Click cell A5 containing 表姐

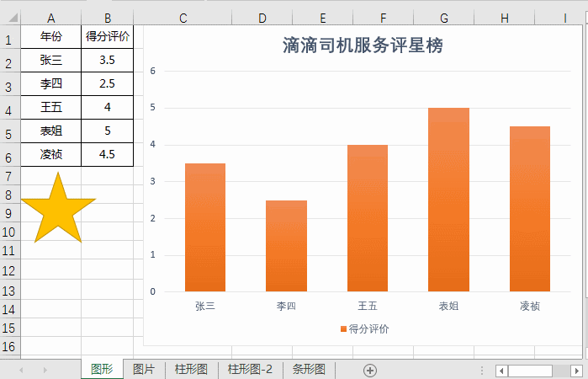click(x=51, y=131)
